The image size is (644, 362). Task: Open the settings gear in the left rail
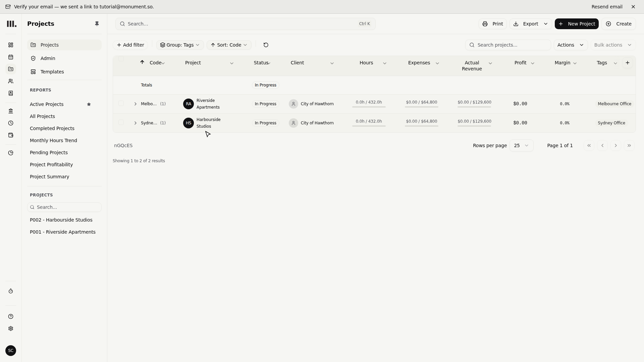[11, 328]
